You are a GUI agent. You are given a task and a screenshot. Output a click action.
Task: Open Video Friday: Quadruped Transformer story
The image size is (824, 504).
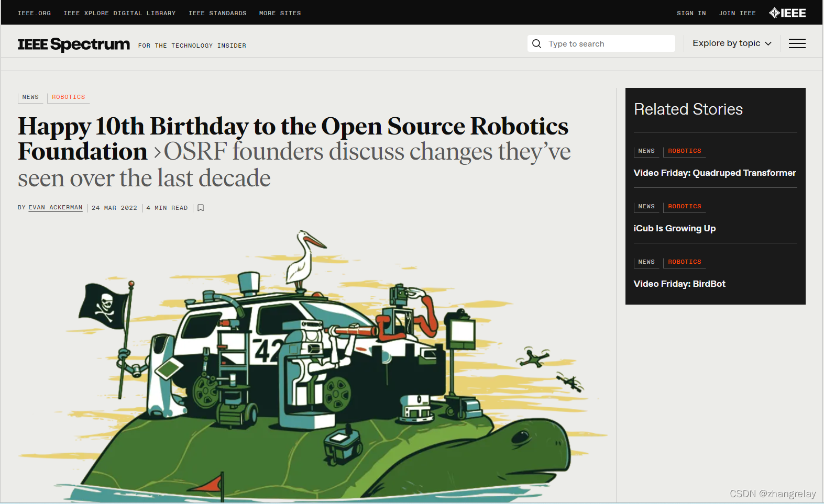[715, 173]
